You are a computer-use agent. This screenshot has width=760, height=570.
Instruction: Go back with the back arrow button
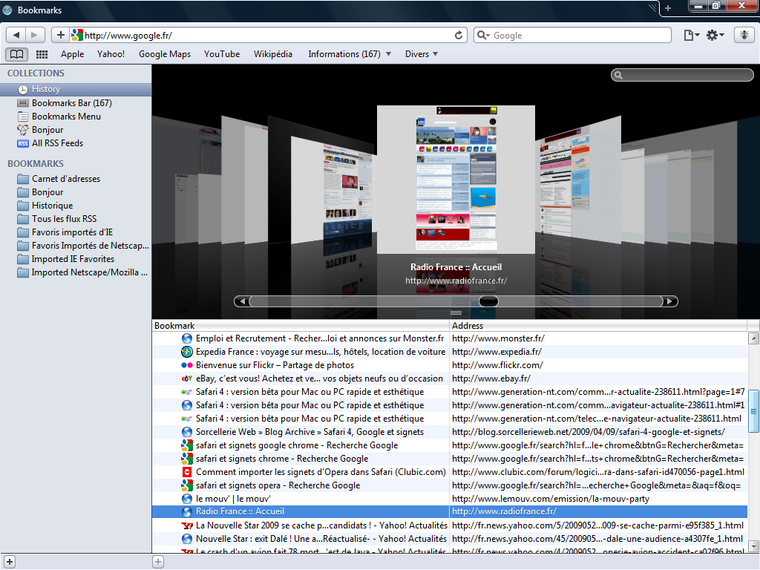[x=16, y=35]
